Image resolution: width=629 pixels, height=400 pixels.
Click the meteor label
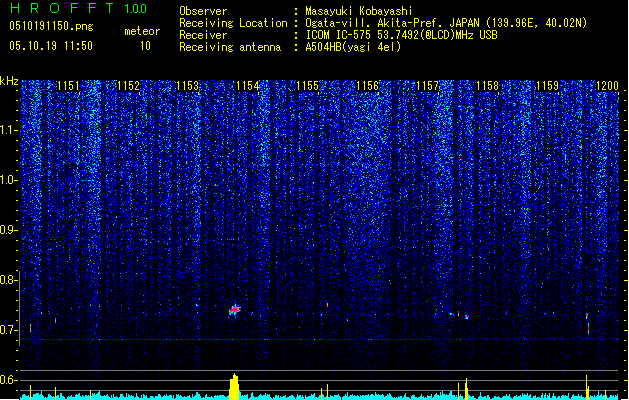point(142,31)
